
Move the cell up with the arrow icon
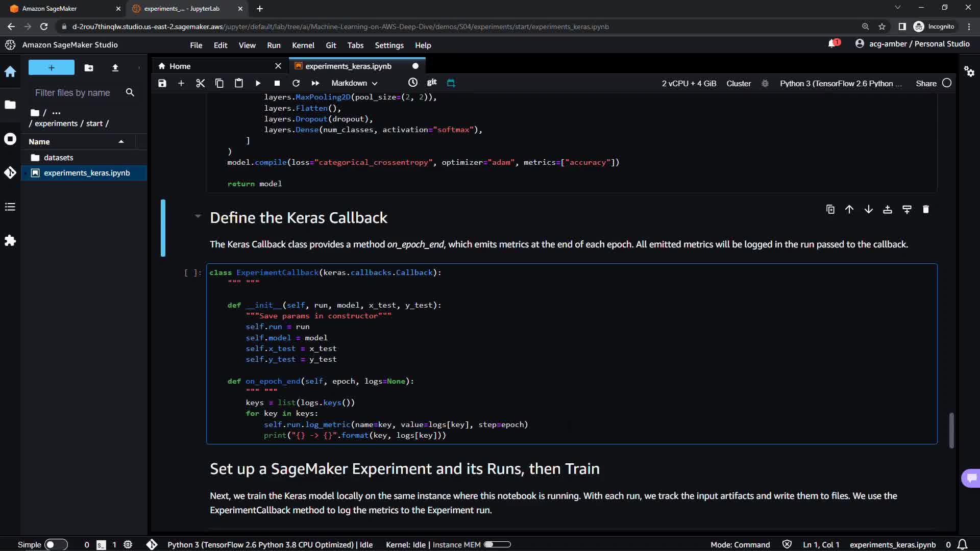(x=849, y=210)
